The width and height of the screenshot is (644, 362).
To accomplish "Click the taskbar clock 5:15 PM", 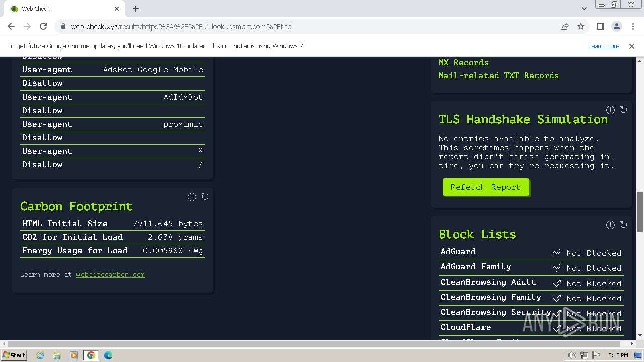I will (618, 355).
